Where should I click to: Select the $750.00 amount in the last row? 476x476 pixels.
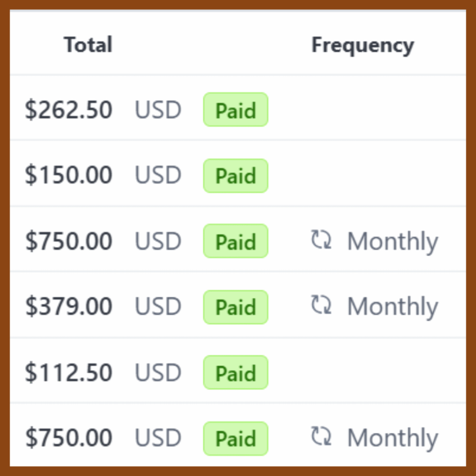(x=69, y=437)
